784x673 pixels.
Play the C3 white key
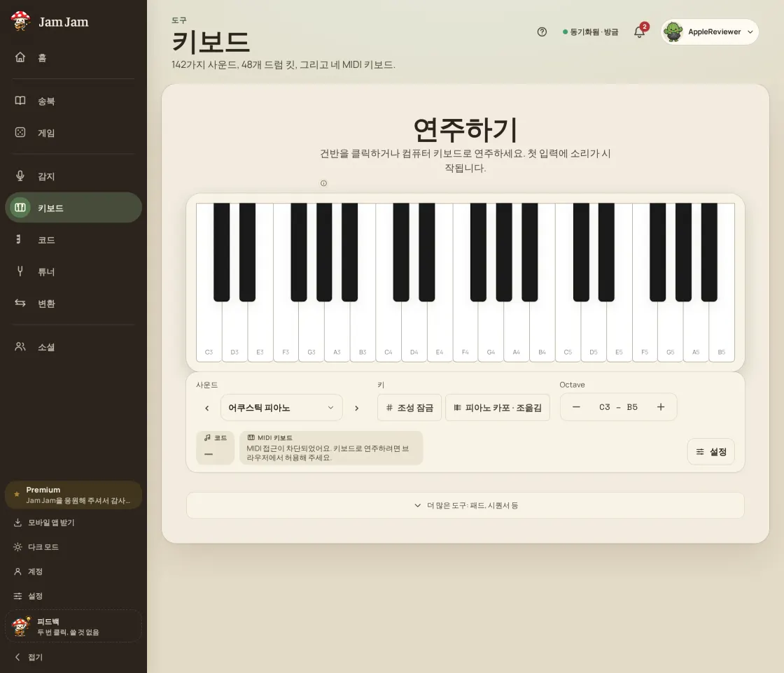coord(209,332)
